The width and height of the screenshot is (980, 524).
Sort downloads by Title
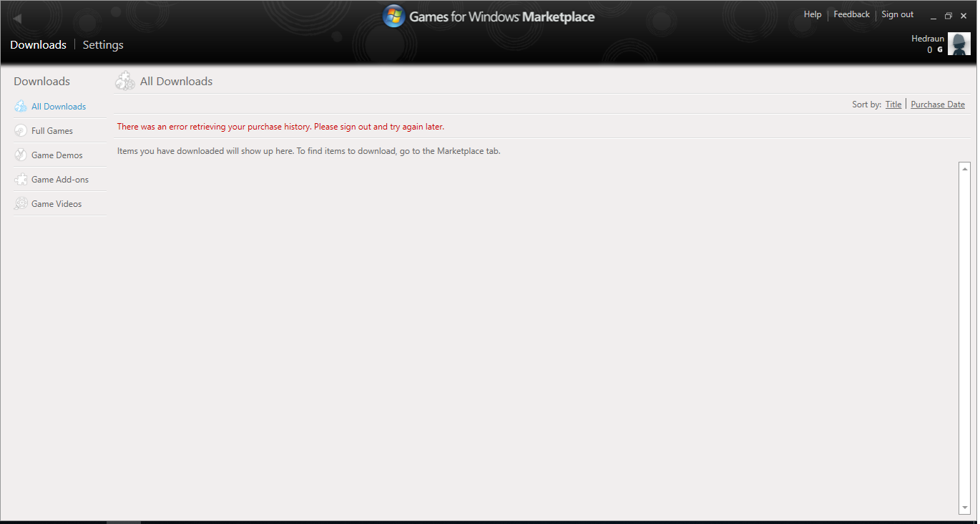click(x=893, y=105)
